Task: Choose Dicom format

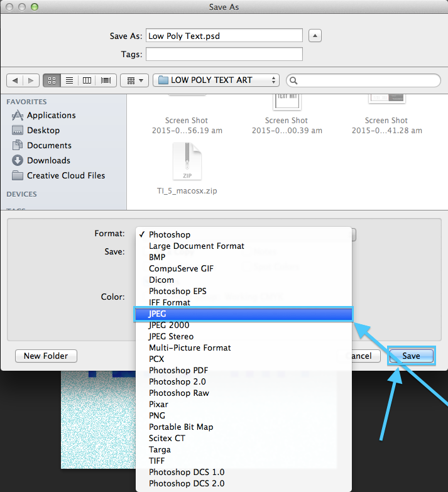Action: click(x=244, y=280)
